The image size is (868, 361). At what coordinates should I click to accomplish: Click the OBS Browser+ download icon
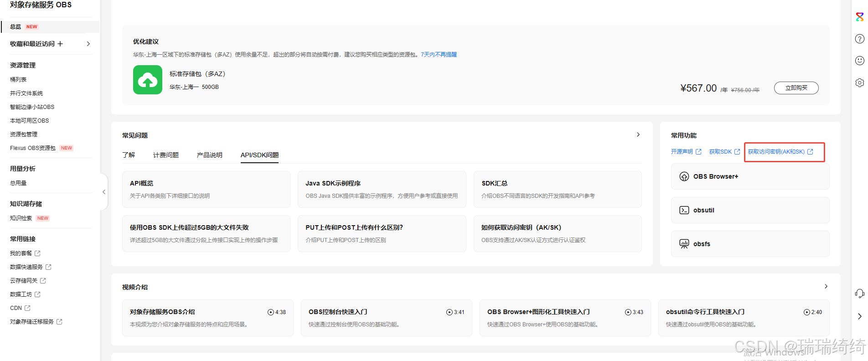(684, 176)
